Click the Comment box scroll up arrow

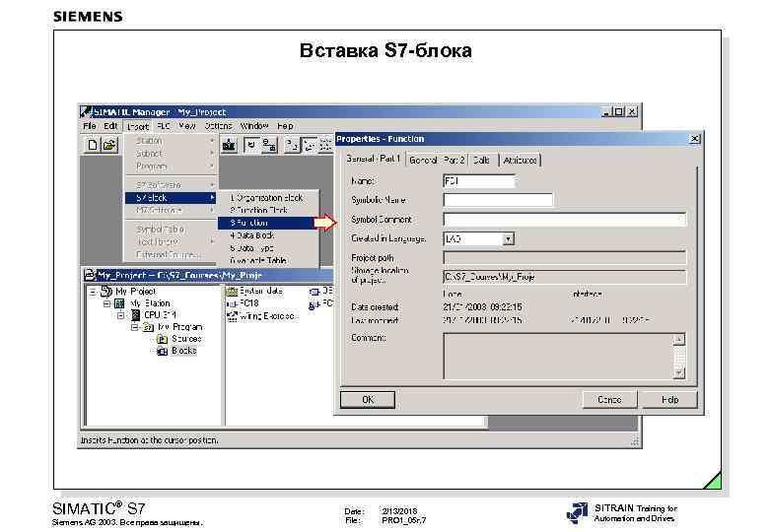(679, 339)
